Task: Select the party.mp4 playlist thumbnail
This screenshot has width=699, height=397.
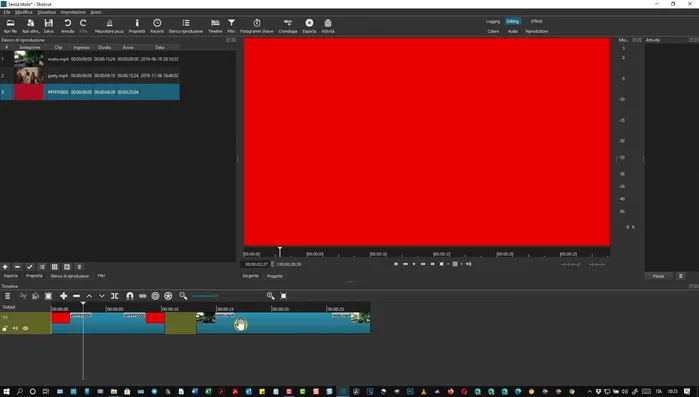Action: tap(29, 75)
